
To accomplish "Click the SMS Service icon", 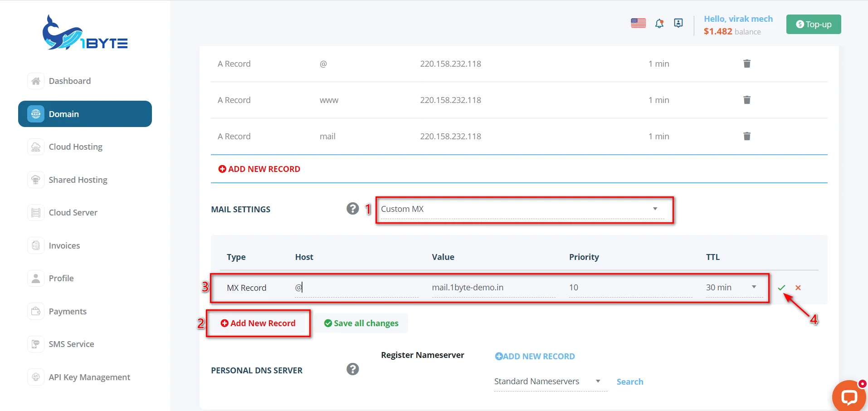I will [36, 344].
